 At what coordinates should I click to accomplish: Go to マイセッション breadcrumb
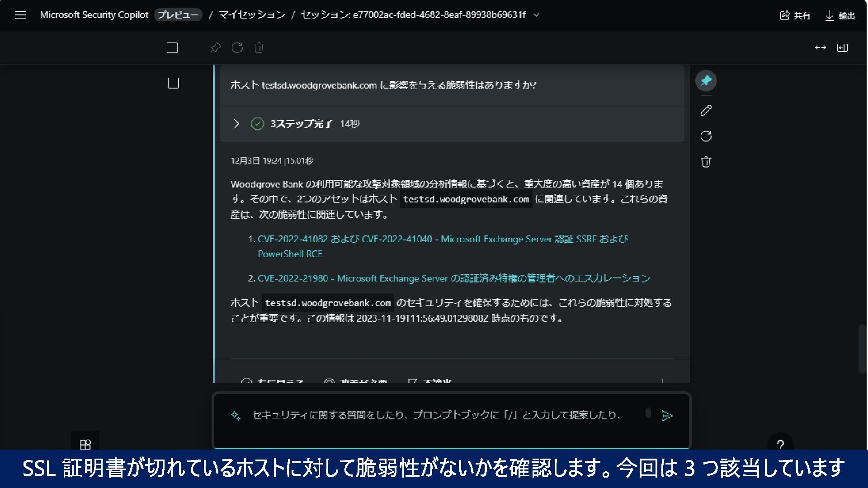pos(252,15)
